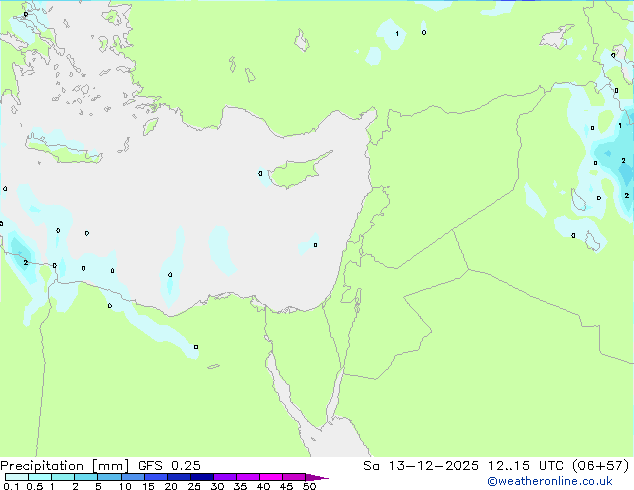634x490 pixels.
Task: Click the 'GFS 0.25' model label
Action: (x=169, y=466)
